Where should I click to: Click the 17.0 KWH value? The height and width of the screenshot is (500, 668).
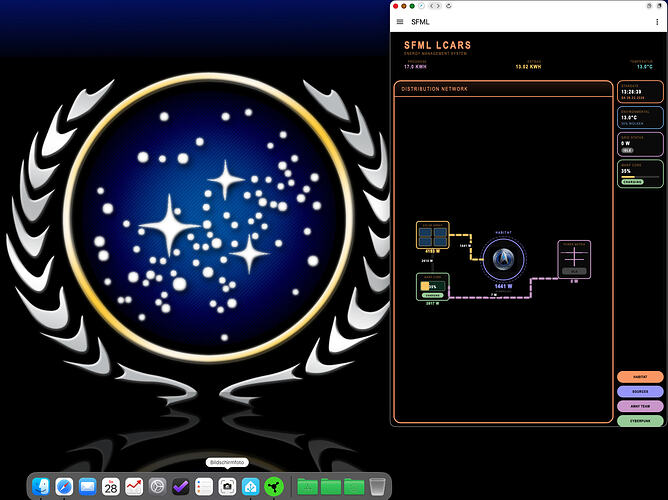coord(415,67)
